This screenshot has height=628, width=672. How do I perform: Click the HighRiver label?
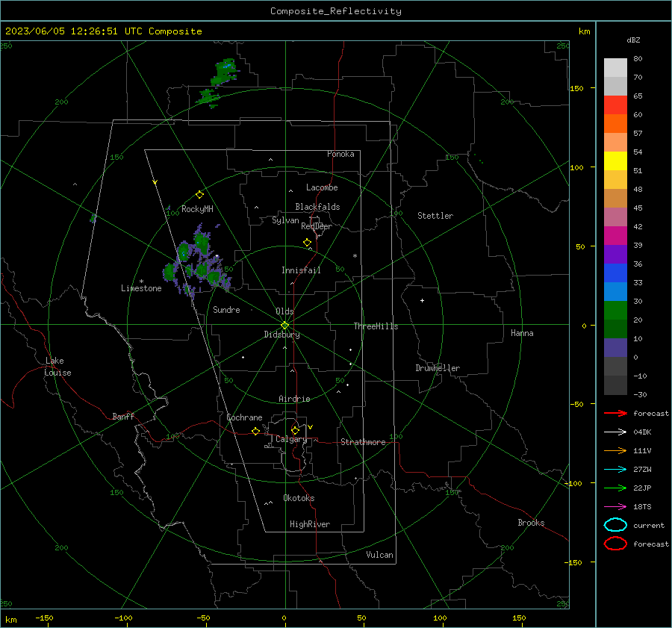[310, 524]
